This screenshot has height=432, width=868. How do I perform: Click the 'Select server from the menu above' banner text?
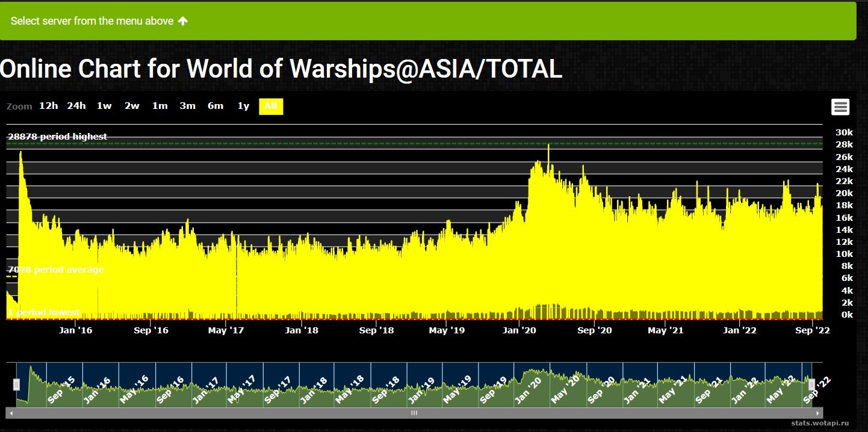pos(92,21)
